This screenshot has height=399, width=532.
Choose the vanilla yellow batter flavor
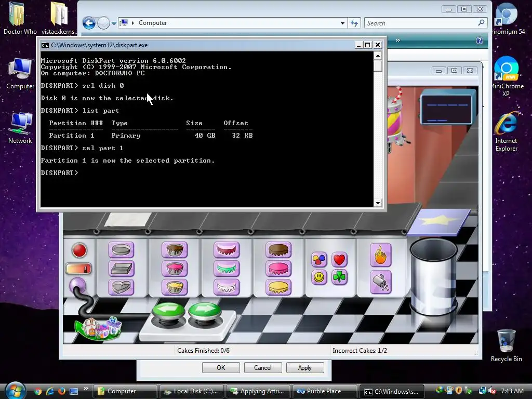[175, 287]
